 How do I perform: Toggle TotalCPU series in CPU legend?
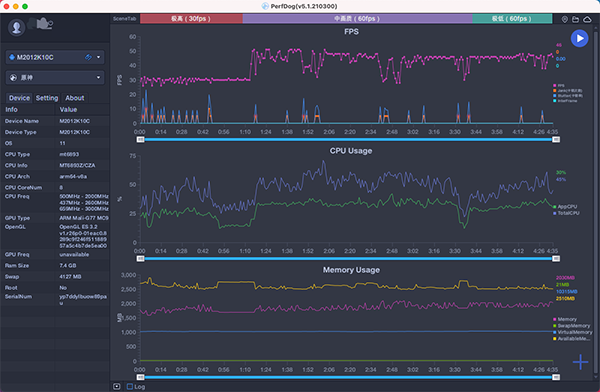pos(566,213)
